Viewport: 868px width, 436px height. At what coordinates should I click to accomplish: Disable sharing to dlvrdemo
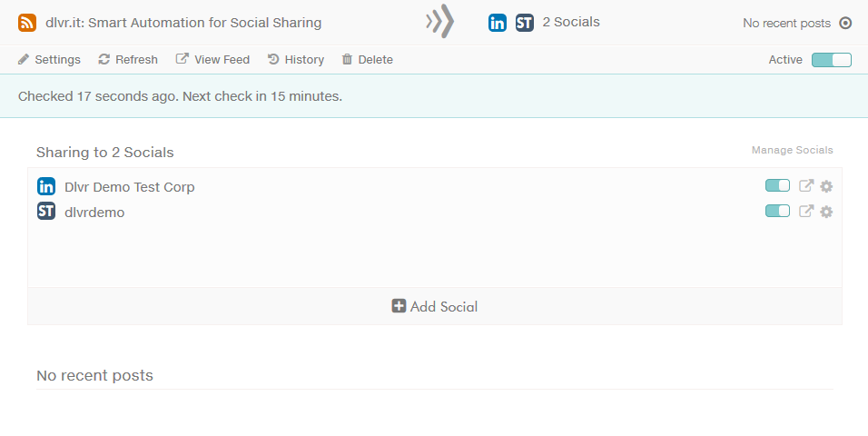pos(777,211)
